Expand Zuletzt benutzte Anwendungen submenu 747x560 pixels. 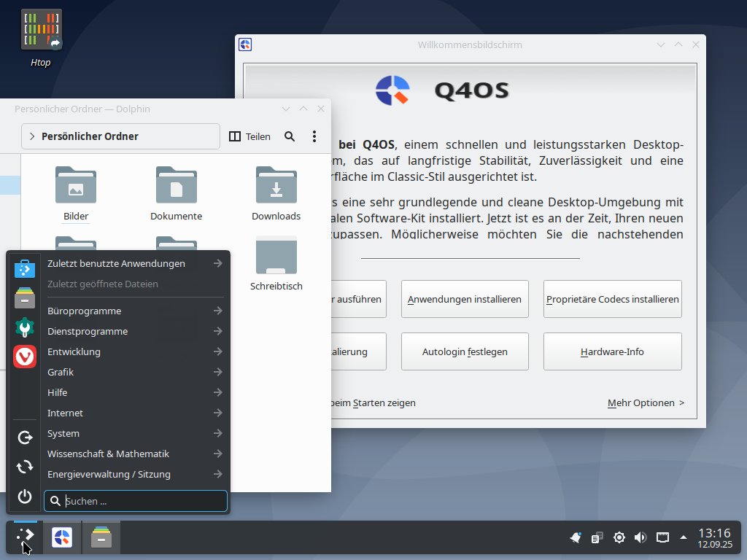135,263
